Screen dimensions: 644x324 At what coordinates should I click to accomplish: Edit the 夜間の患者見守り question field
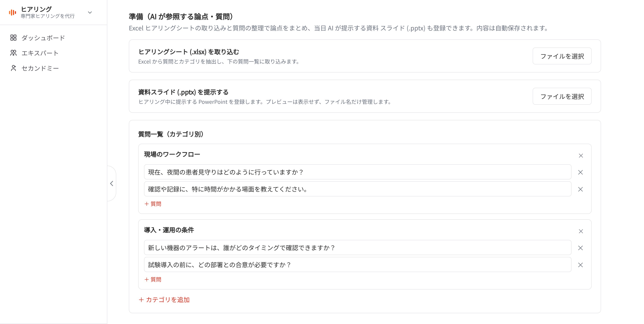tap(358, 172)
